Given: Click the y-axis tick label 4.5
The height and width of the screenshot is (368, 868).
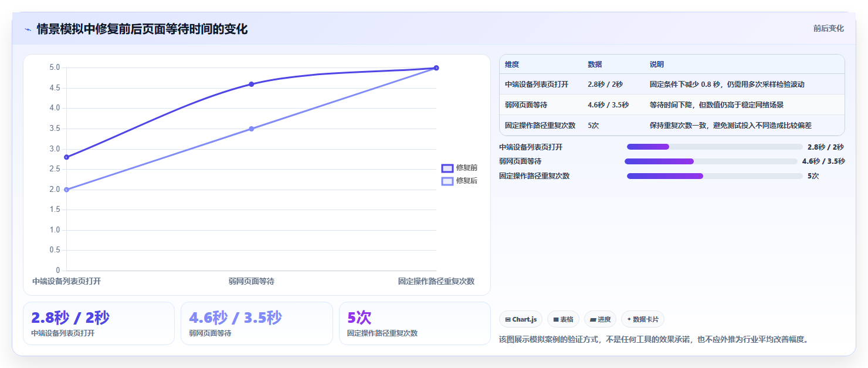Looking at the screenshot, I should pyautogui.click(x=55, y=88).
